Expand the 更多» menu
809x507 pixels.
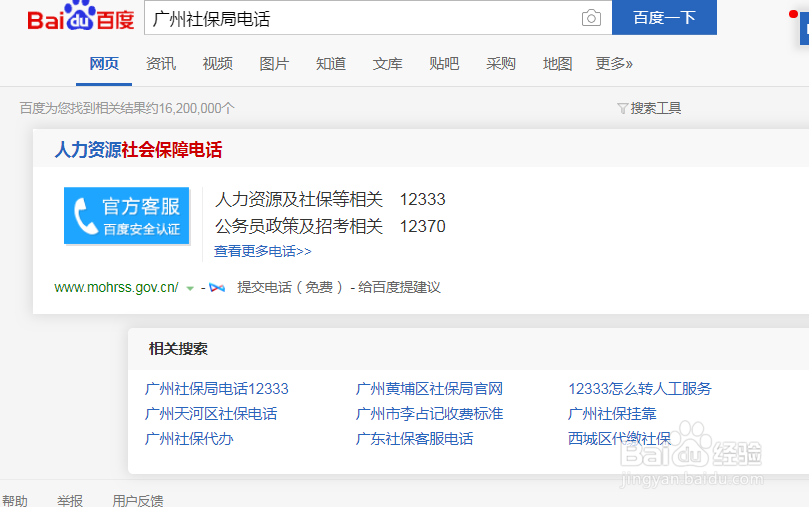tap(614, 63)
